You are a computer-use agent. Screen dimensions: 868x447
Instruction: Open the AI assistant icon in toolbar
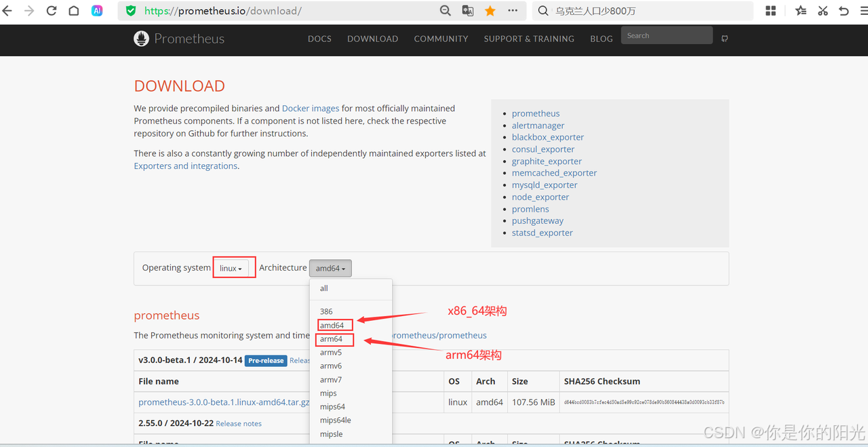[97, 11]
